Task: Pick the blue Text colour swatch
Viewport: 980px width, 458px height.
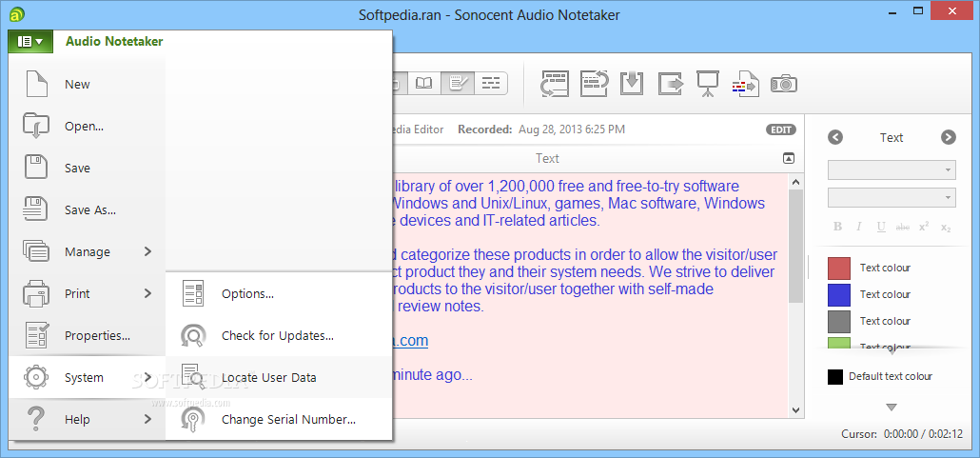Action: (839, 294)
